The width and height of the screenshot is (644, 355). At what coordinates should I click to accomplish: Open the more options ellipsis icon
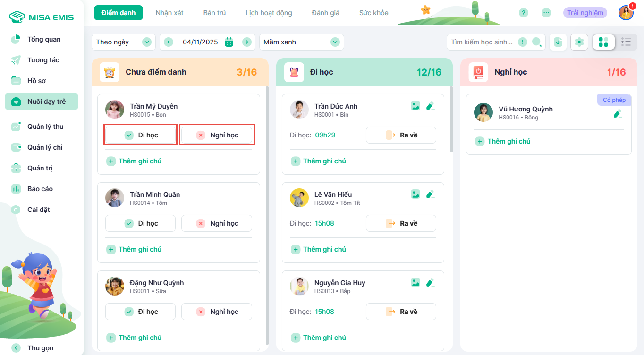[x=546, y=13]
